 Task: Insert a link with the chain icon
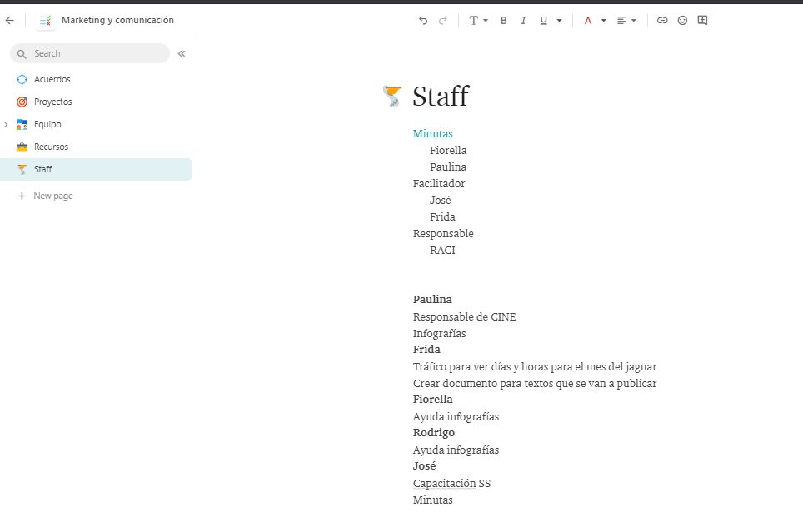[662, 21]
